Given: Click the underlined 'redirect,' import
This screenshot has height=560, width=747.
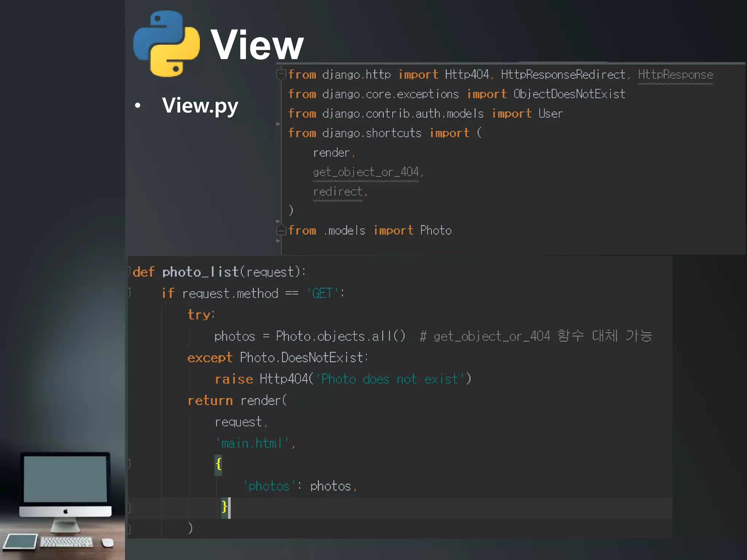Looking at the screenshot, I should (x=340, y=191).
